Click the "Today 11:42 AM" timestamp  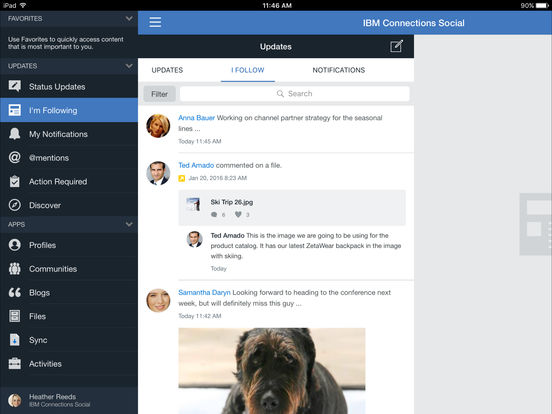click(200, 316)
